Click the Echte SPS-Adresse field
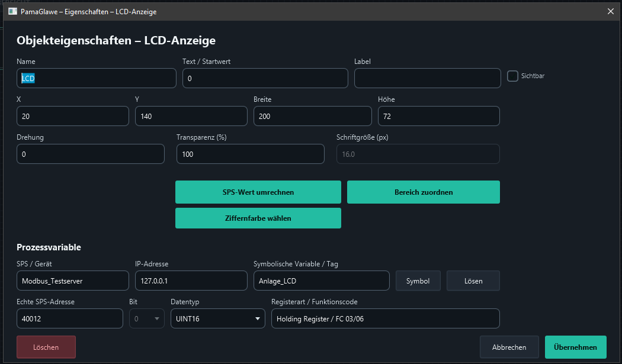Screen dimensions: 622x364 tap(70, 319)
